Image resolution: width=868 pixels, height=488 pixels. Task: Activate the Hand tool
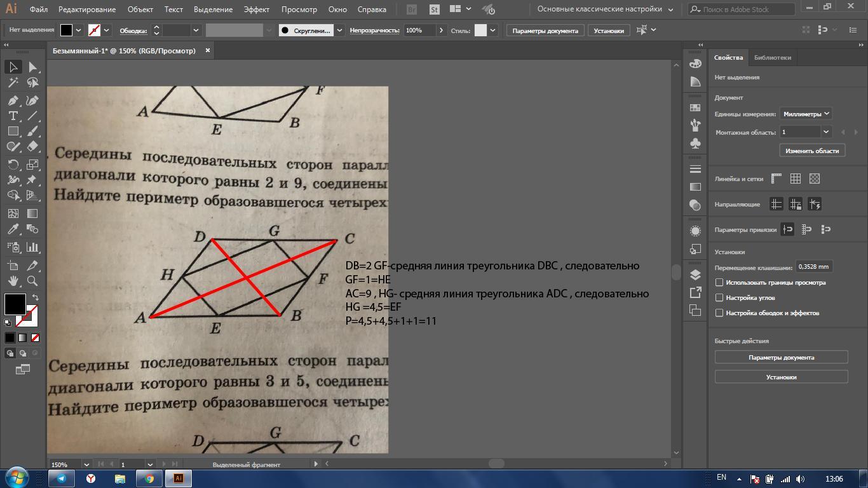pos(13,281)
